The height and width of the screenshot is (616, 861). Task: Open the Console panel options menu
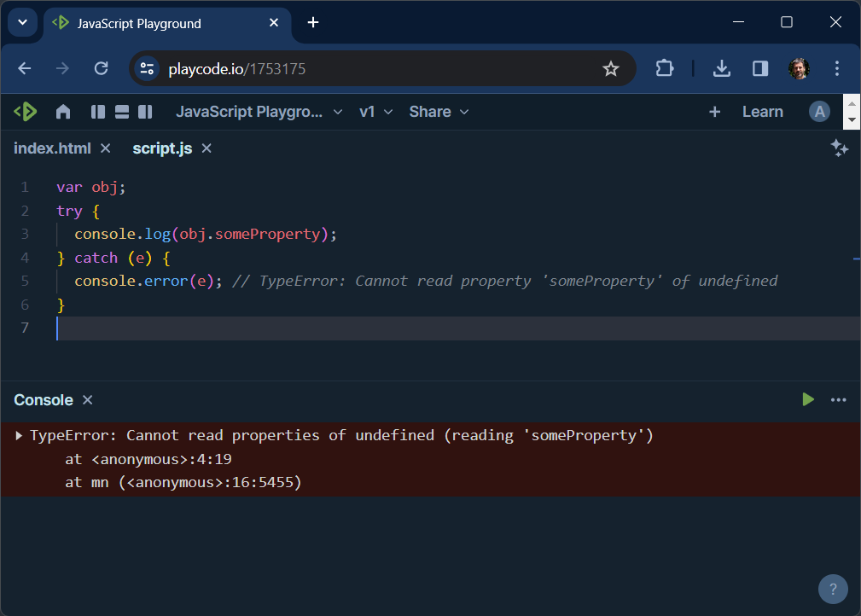(x=838, y=399)
